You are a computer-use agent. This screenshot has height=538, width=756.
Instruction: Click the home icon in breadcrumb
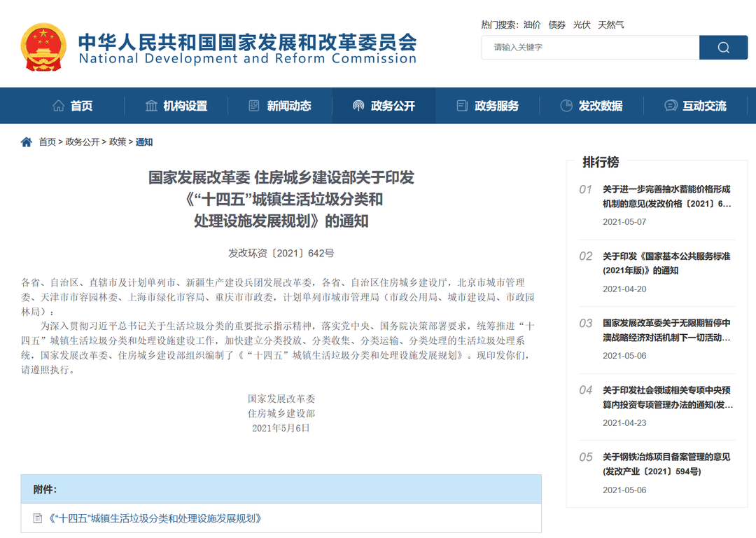pos(27,142)
